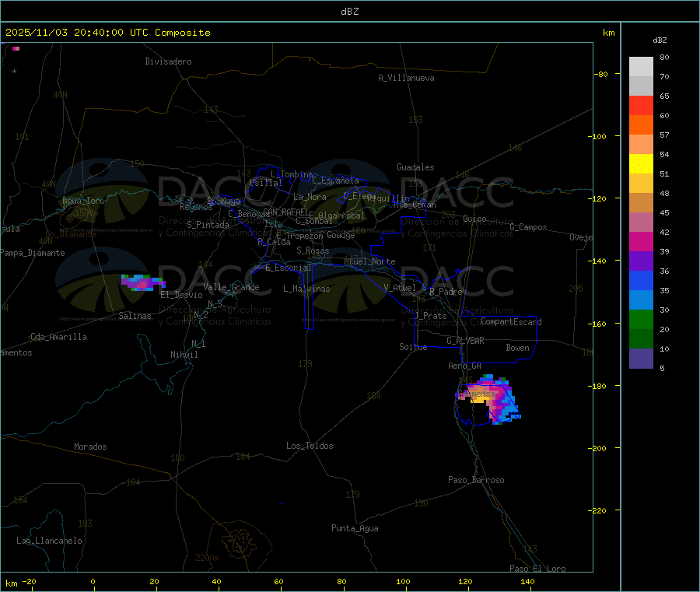Click the 'La_Nora' map label

pyautogui.click(x=310, y=197)
